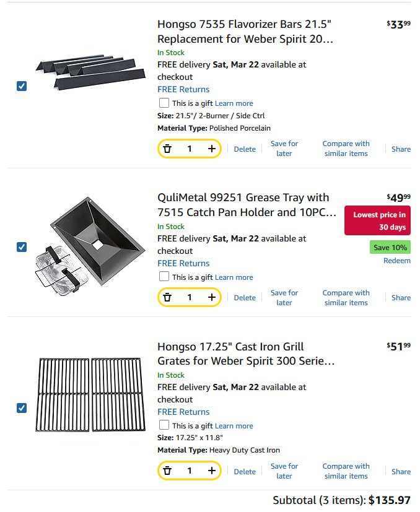
Task: Increase quantity of QuliMetal Grease Tray
Action: pos(212,297)
